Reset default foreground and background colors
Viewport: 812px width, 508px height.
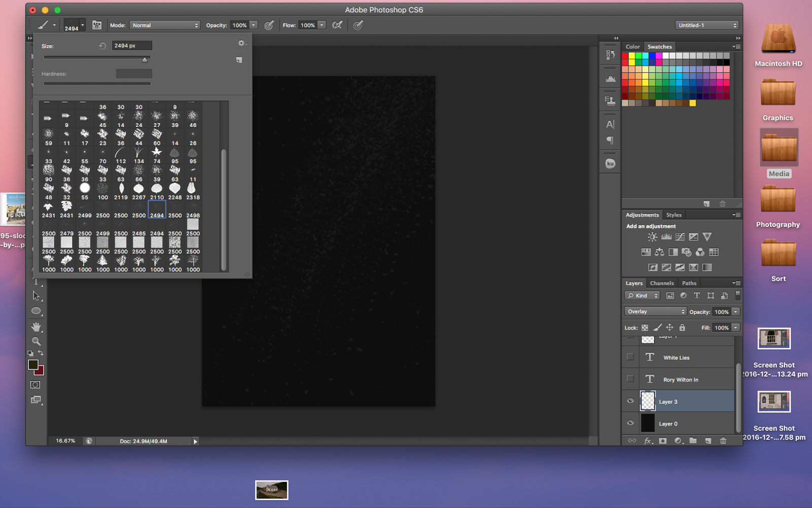(x=30, y=353)
